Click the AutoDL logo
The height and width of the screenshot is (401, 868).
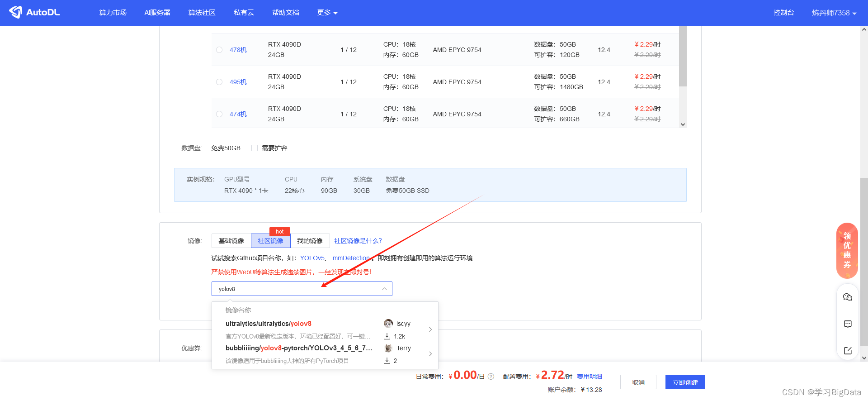click(x=34, y=12)
